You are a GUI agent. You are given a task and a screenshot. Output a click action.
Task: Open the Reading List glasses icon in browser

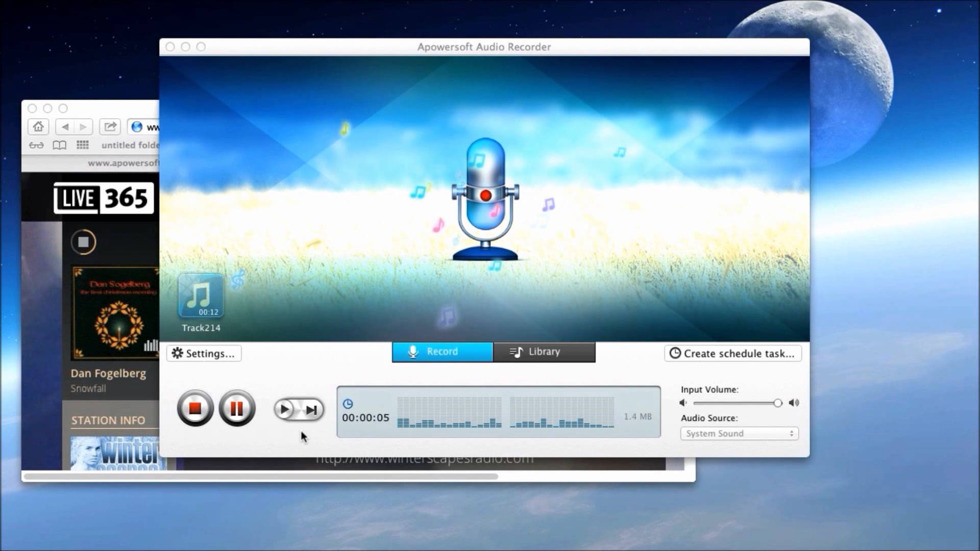(36, 145)
